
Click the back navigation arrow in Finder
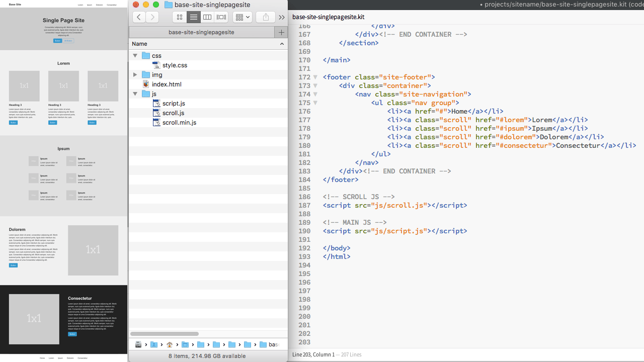(139, 17)
